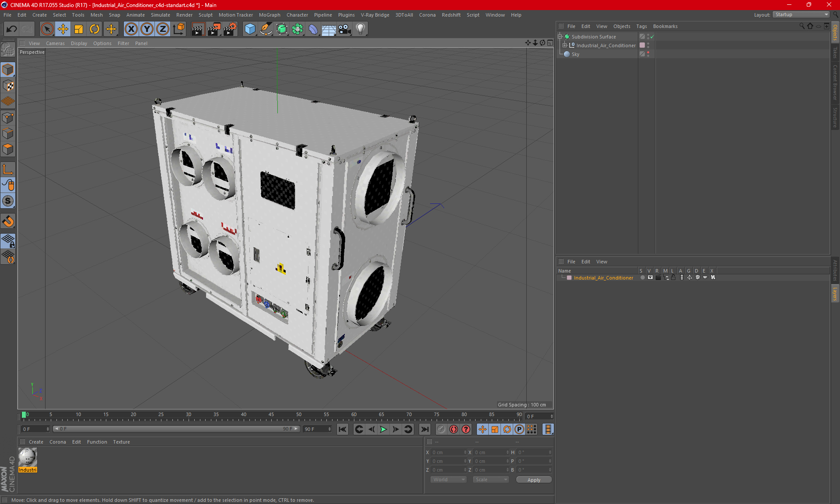
Task: Toggle layer render clapper icon
Action: click(658, 277)
